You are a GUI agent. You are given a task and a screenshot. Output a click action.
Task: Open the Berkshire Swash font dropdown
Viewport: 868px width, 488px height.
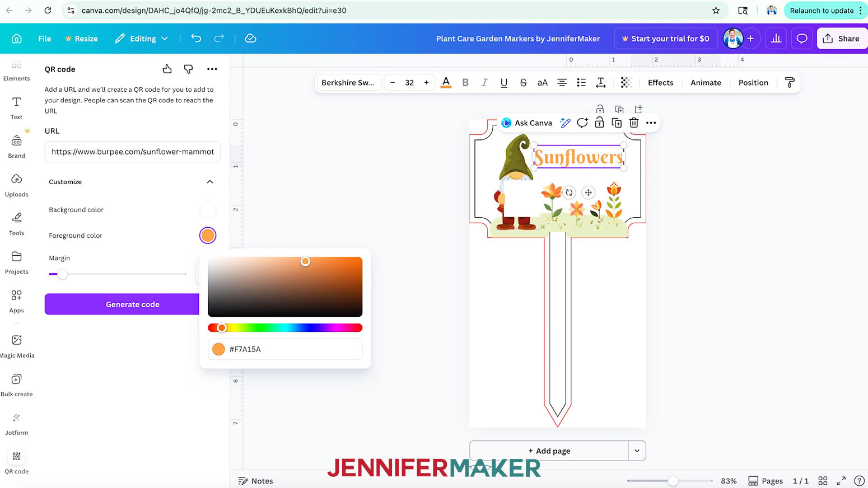point(348,82)
